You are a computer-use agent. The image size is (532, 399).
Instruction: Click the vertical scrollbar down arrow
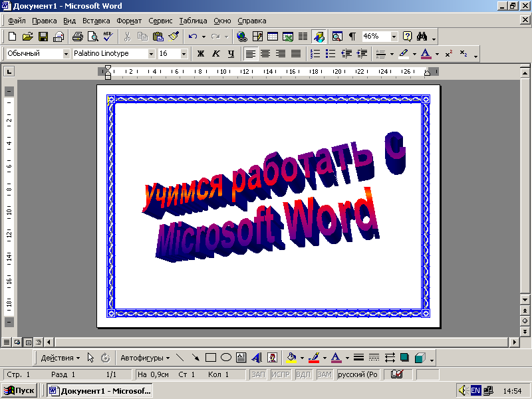pos(525,300)
